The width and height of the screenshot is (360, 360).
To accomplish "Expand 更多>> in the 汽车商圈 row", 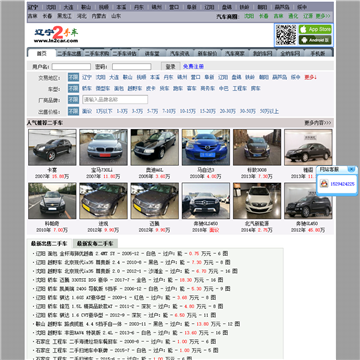I will (x=323, y=16).
